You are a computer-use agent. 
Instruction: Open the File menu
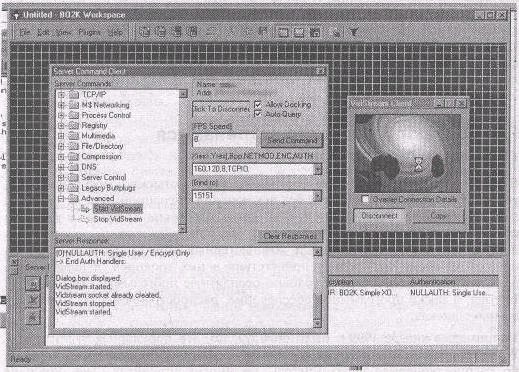pyautogui.click(x=25, y=32)
